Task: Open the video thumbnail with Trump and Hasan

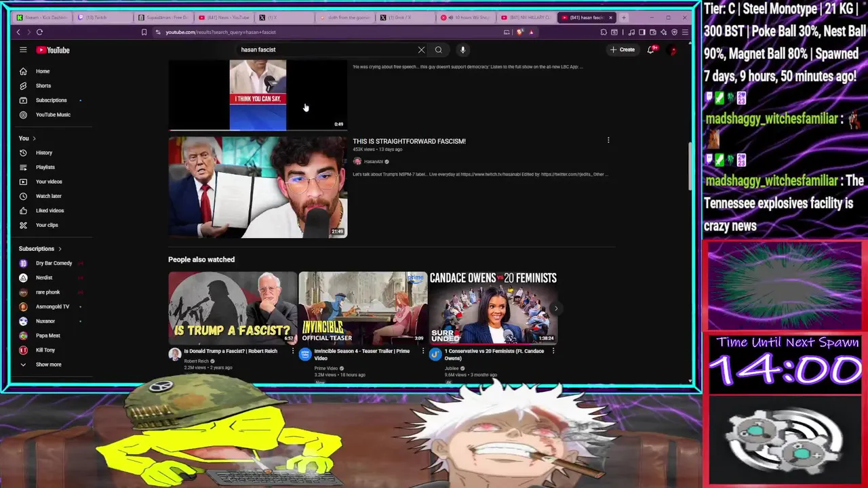Action: [x=258, y=187]
